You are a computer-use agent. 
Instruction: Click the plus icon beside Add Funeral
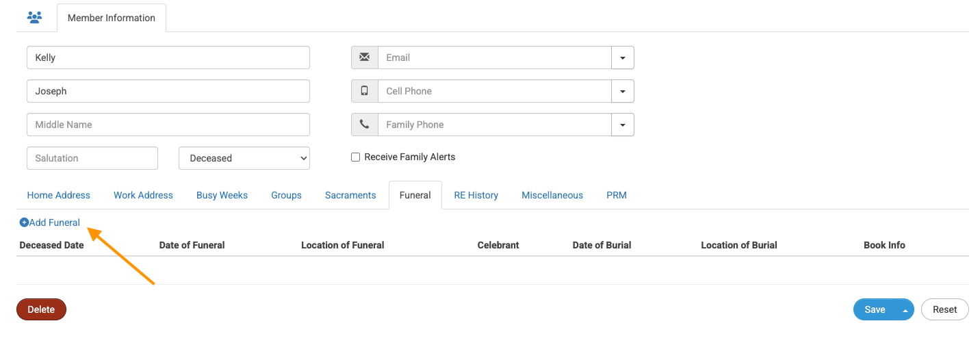tap(24, 222)
